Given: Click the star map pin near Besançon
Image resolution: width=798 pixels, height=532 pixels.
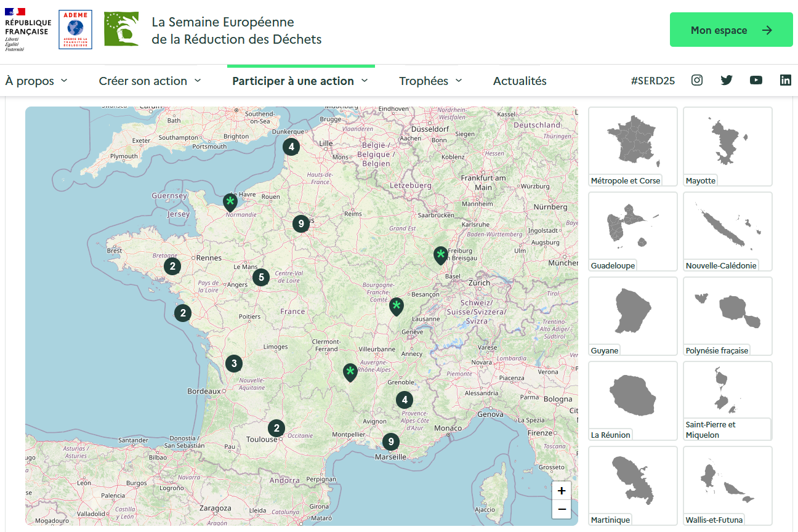Looking at the screenshot, I should [397, 306].
